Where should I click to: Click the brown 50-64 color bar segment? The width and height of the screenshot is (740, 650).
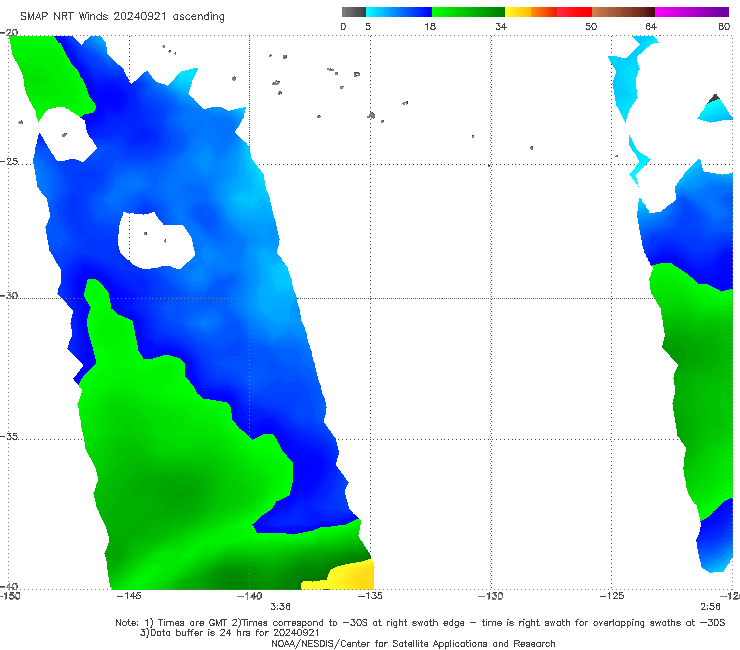tap(623, 12)
